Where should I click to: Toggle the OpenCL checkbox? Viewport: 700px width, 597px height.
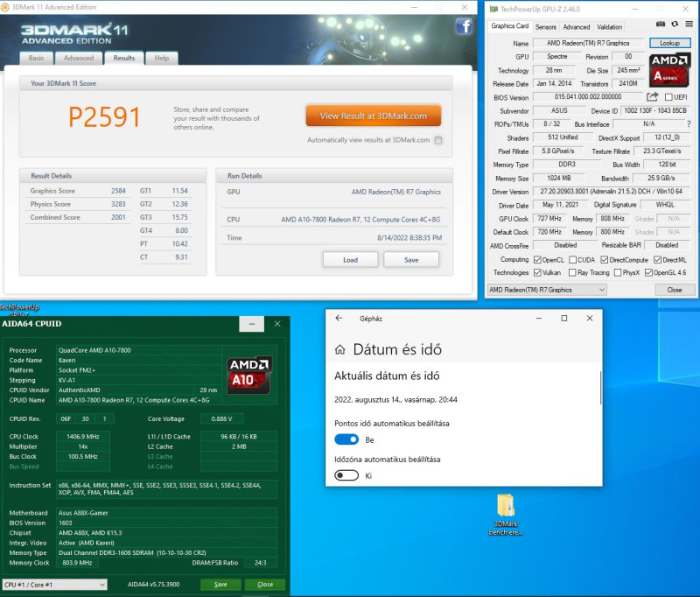[x=537, y=260]
